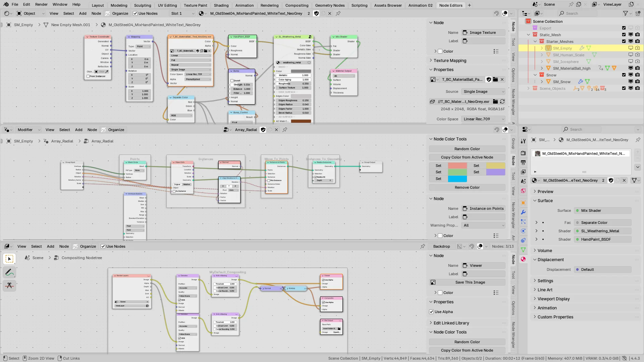The width and height of the screenshot is (644, 362).
Task: Hide SM_MaterialBall_high in viewport
Action: click(x=631, y=68)
